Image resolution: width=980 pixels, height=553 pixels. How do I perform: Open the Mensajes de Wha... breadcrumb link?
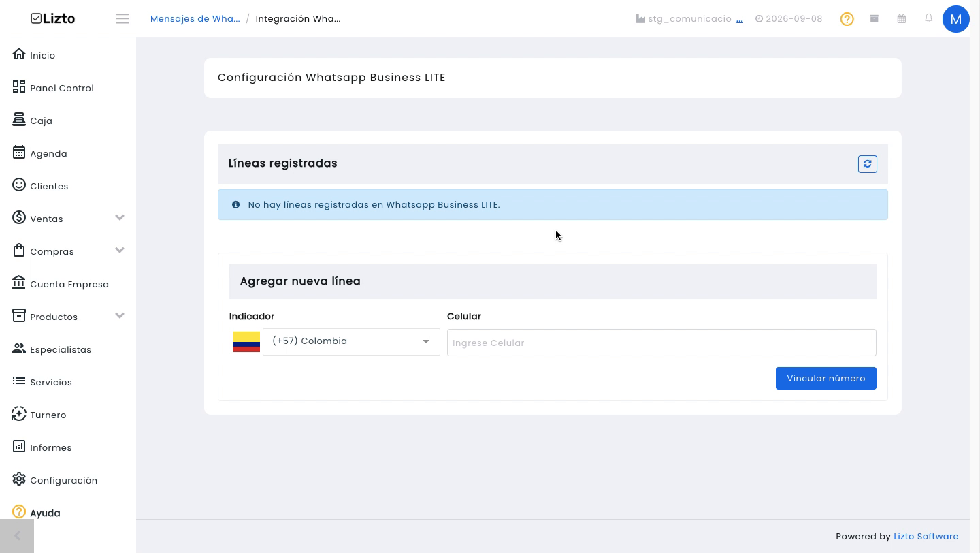pos(195,19)
